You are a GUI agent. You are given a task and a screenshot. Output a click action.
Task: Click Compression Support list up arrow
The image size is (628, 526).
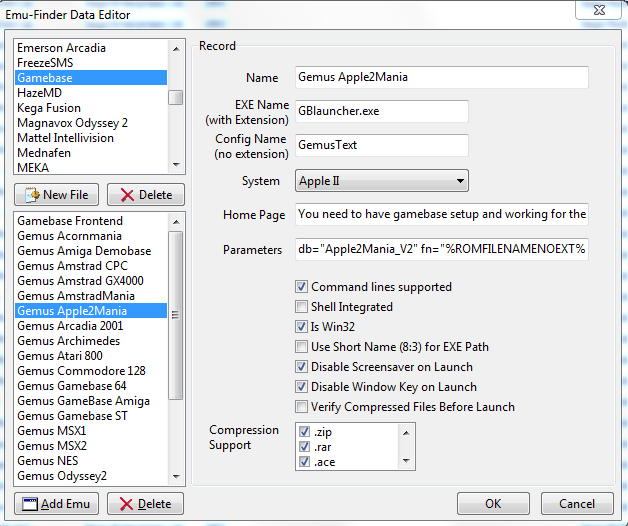[406, 433]
